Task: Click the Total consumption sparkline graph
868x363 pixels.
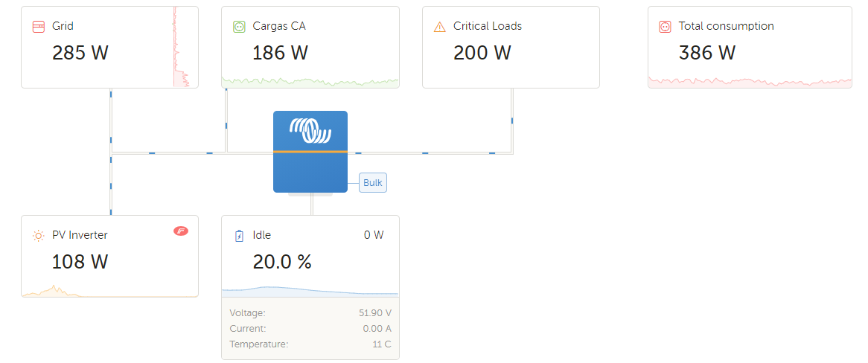Action: pos(750,81)
